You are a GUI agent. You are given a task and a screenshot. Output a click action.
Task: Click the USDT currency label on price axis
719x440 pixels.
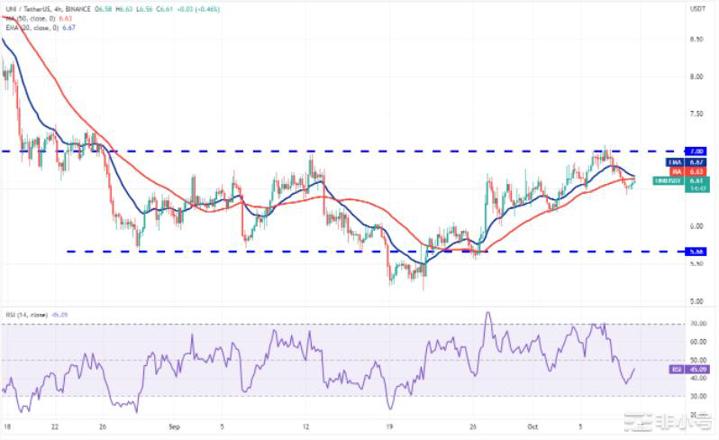point(697,9)
